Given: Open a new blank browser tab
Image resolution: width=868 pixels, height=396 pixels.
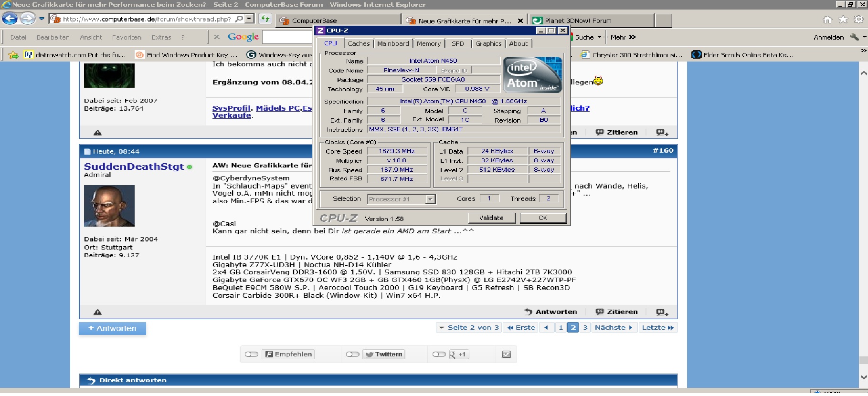Looking at the screenshot, I should pos(663,21).
